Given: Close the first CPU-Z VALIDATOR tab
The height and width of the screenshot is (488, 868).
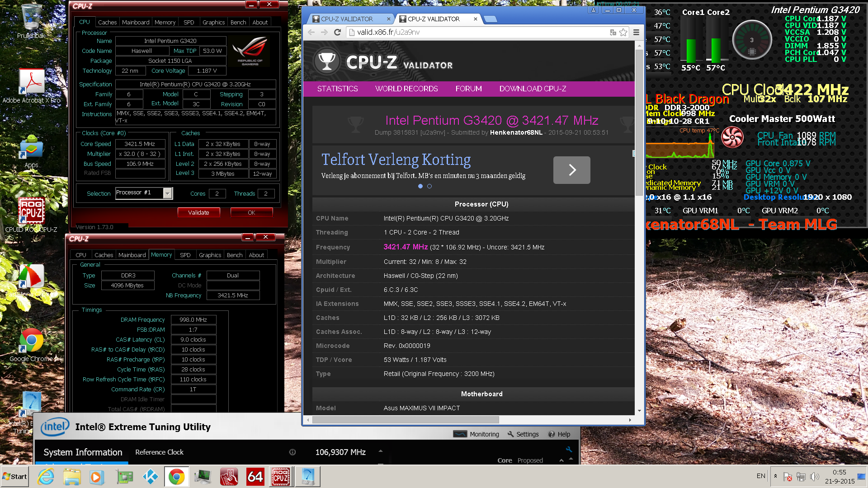Looking at the screenshot, I should [x=388, y=19].
